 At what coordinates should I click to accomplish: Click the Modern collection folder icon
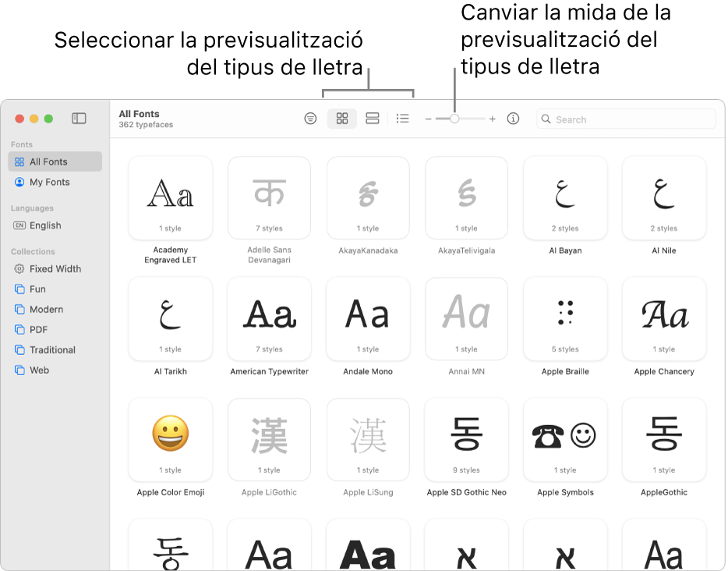click(19, 310)
